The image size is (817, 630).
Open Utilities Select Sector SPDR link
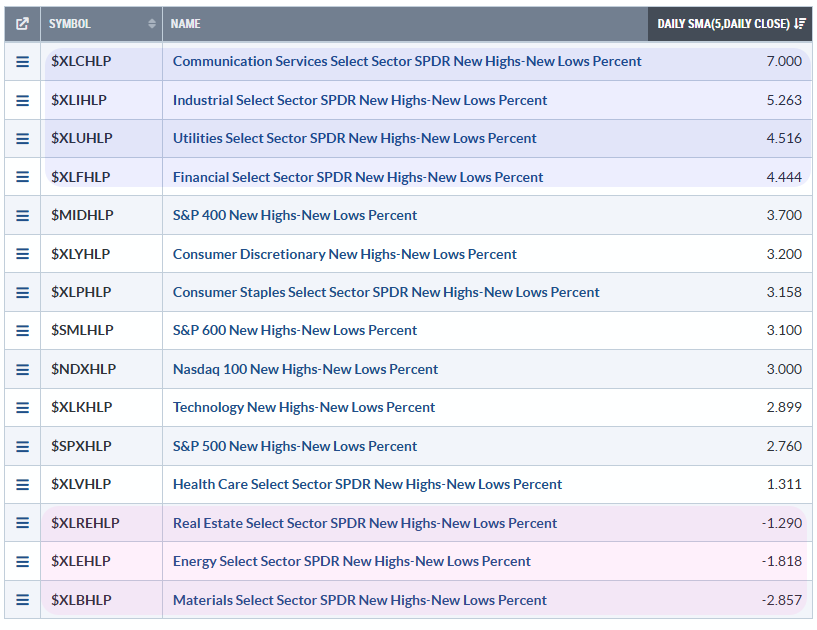pos(354,138)
